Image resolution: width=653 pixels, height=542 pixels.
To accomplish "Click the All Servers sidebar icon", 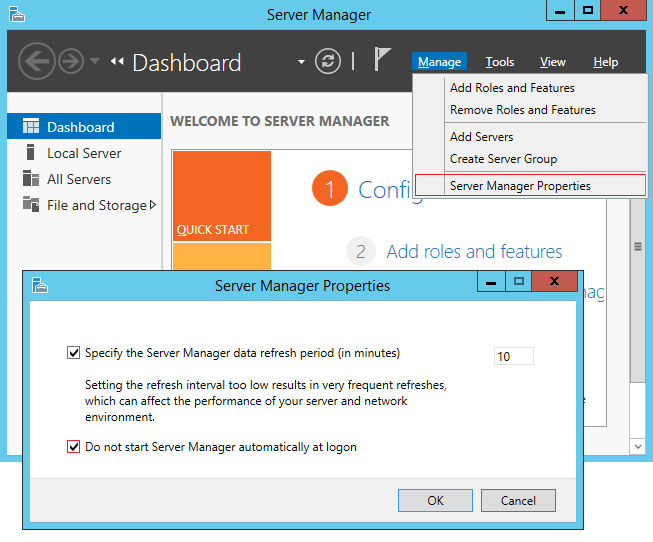I will 30,179.
